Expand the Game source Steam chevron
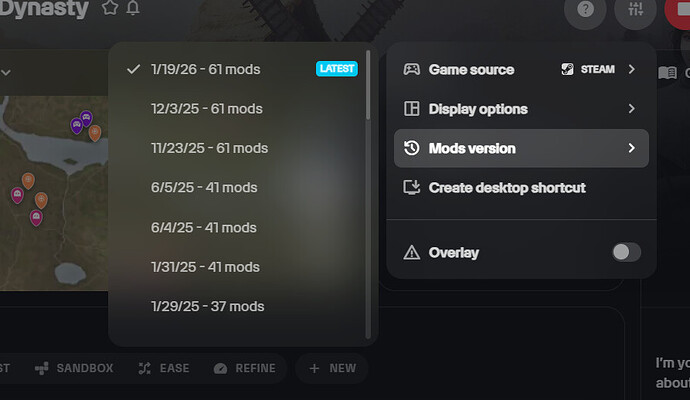The height and width of the screenshot is (400, 690). 631,69
